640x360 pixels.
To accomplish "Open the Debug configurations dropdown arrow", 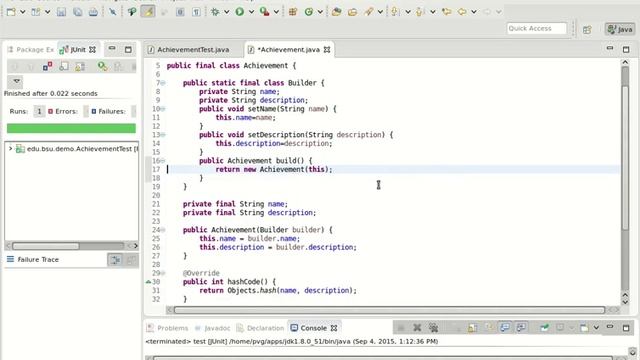I will tap(227, 12).
